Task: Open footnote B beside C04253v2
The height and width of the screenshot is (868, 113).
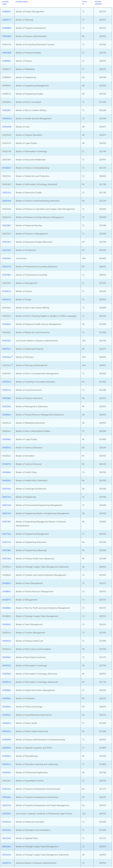Action: coord(12,364)
